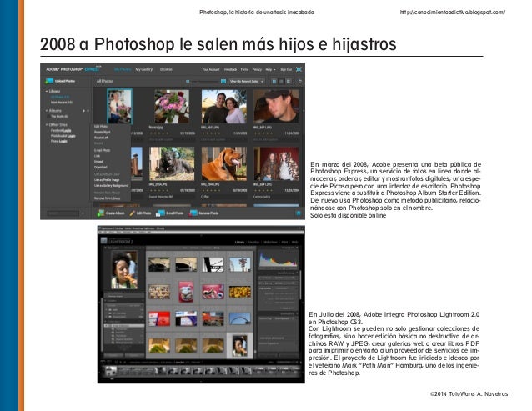This screenshot has height=411, width=532.
Task: Select the black dog photo thumbnail
Action: click(172, 163)
